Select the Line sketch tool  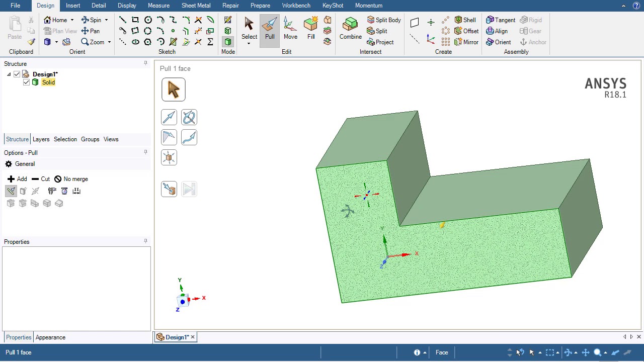[x=123, y=20]
